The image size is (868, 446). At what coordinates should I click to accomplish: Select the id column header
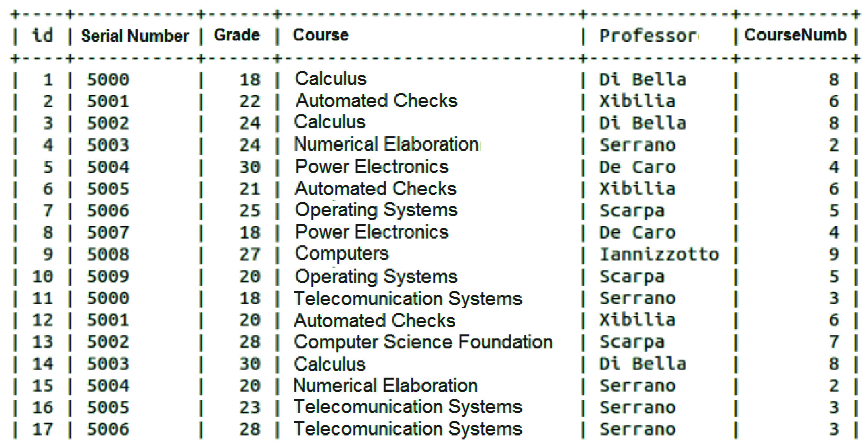pyautogui.click(x=43, y=35)
